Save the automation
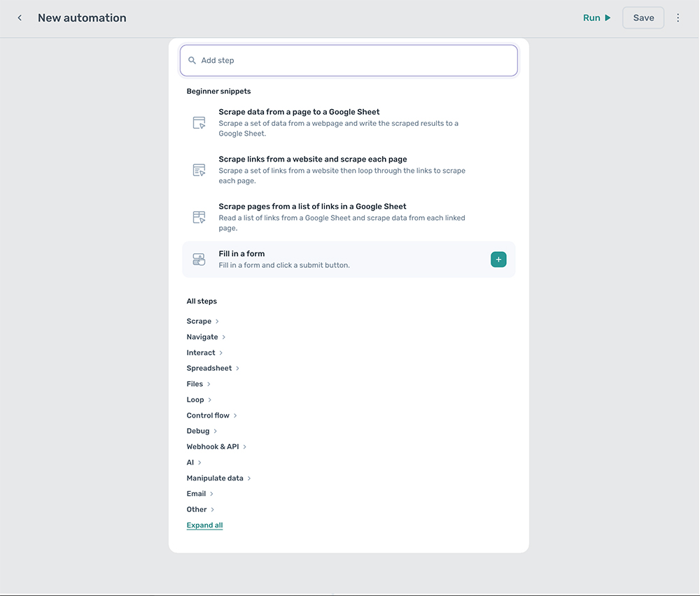The width and height of the screenshot is (700, 596). (643, 18)
